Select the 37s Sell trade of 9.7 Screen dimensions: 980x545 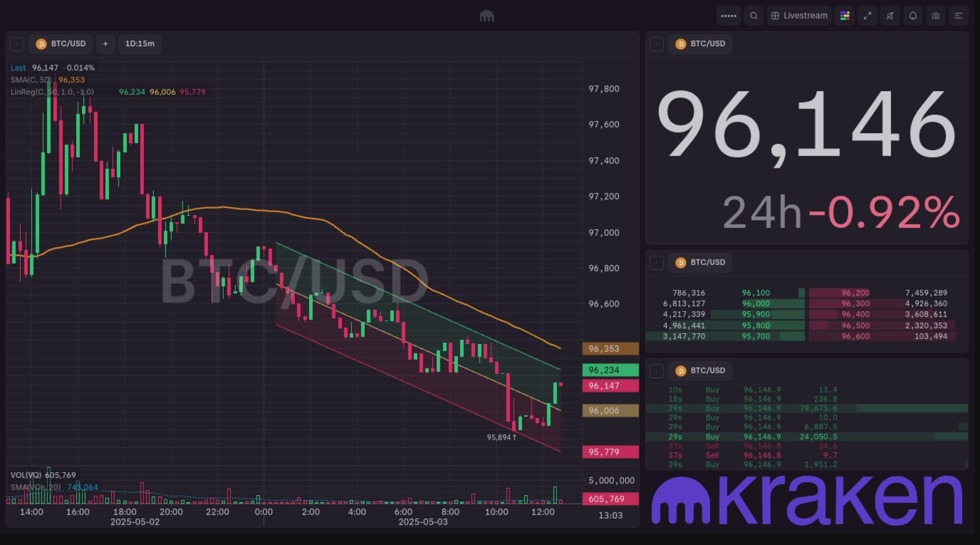pos(806,455)
